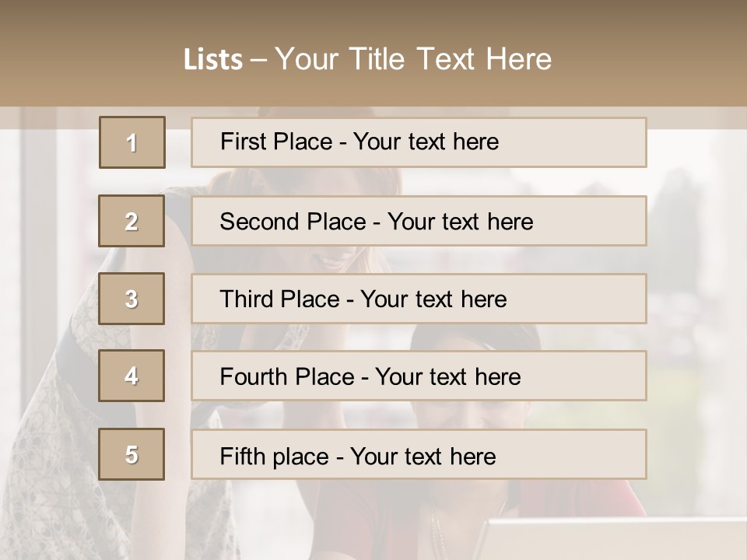
Task: Select the number 2 box
Action: click(x=132, y=221)
